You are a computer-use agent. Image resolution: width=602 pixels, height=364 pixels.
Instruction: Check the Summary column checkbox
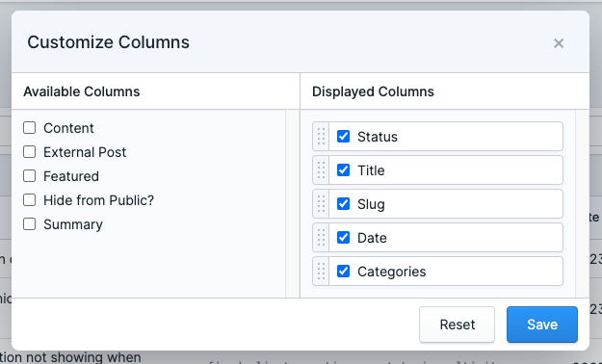pos(30,223)
